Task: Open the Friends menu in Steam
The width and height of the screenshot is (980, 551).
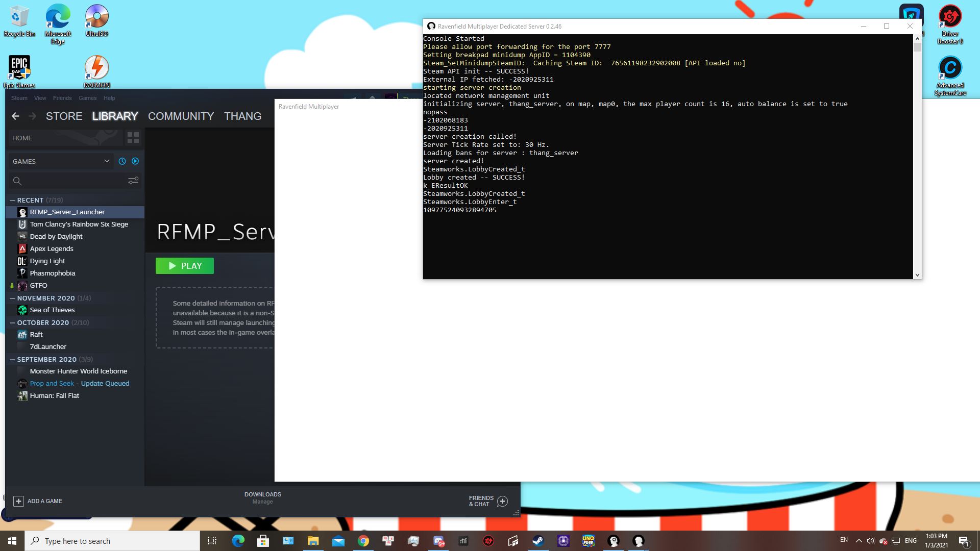Action: (62, 98)
